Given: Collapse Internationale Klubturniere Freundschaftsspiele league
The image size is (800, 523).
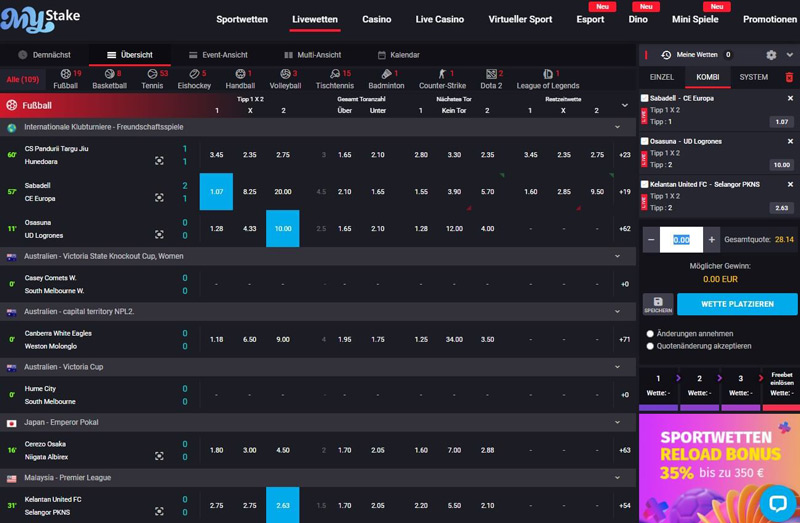Looking at the screenshot, I should coord(617,127).
